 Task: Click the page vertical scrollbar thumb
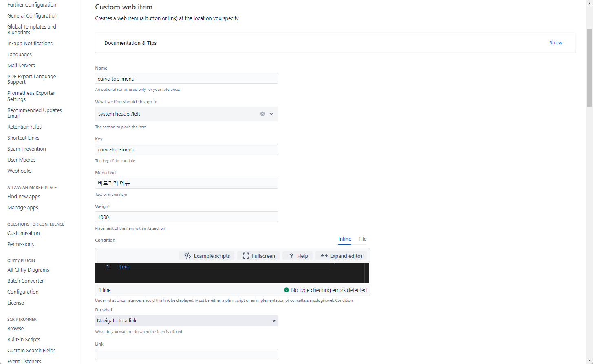pos(589,68)
